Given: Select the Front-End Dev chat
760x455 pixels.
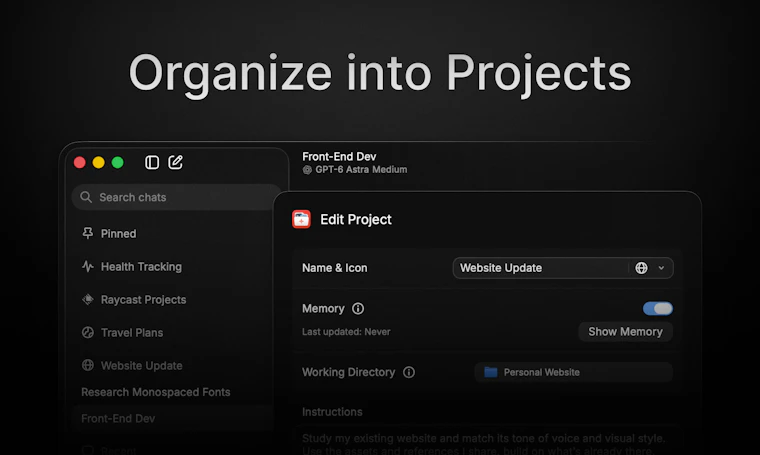Looking at the screenshot, I should 118,419.
